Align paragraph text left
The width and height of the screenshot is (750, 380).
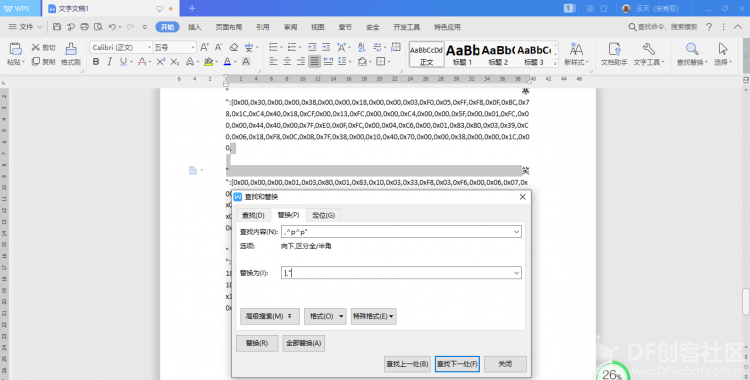[x=274, y=62]
